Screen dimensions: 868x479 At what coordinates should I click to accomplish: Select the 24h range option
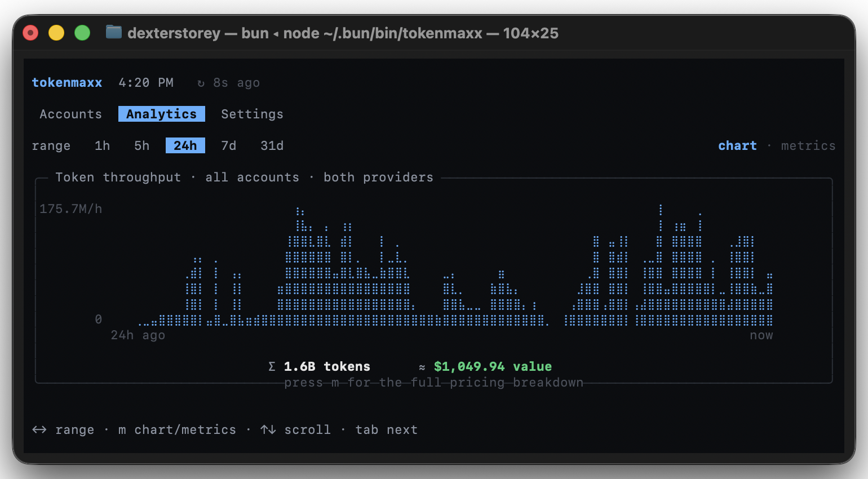[185, 145]
